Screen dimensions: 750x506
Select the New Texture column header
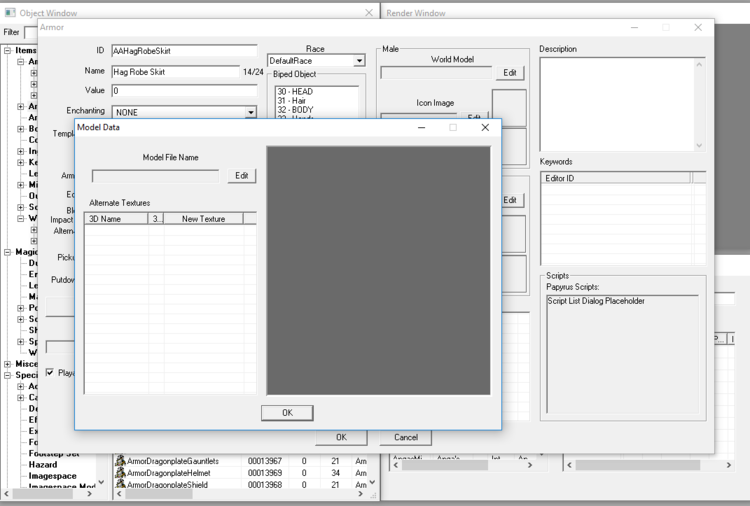click(x=203, y=219)
